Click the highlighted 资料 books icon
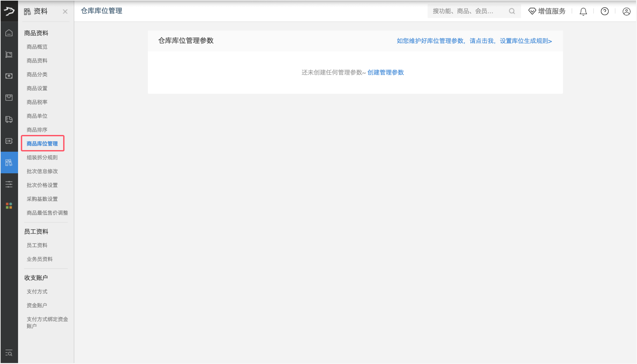Image resolution: width=637 pixels, height=364 pixels. (x=9, y=162)
